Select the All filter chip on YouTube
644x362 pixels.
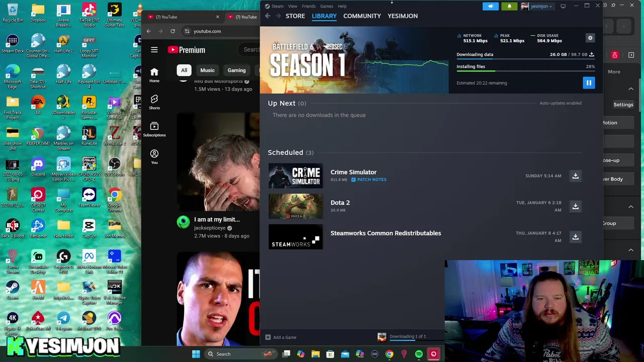coord(184,70)
